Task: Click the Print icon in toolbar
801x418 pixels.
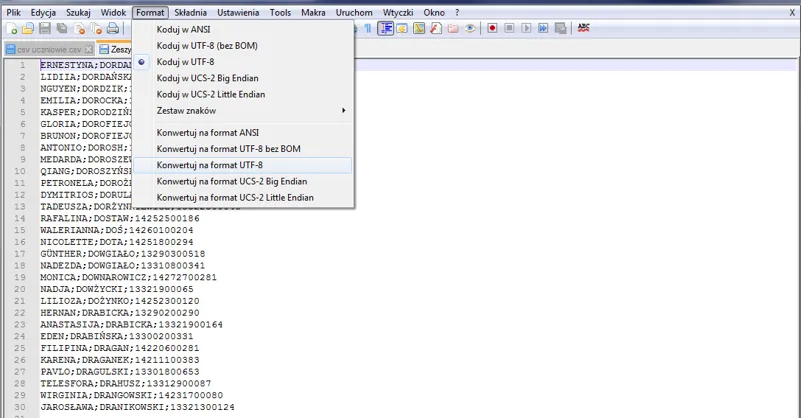Action: click(x=113, y=29)
